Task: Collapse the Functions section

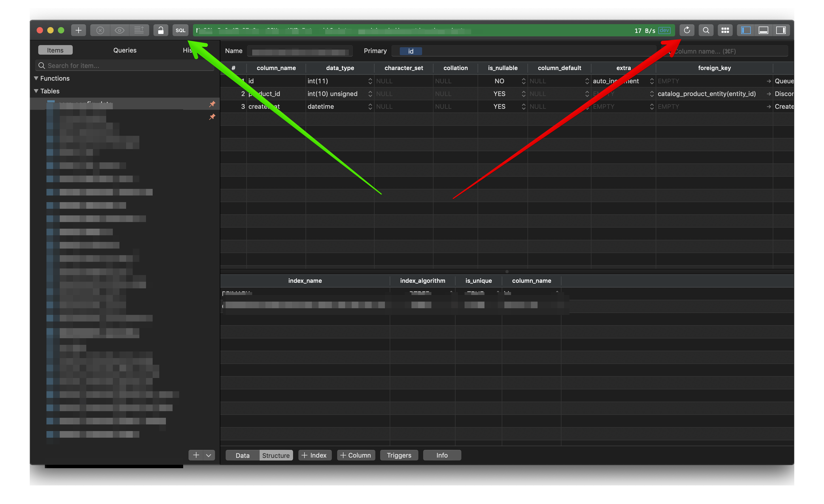Action: point(36,78)
